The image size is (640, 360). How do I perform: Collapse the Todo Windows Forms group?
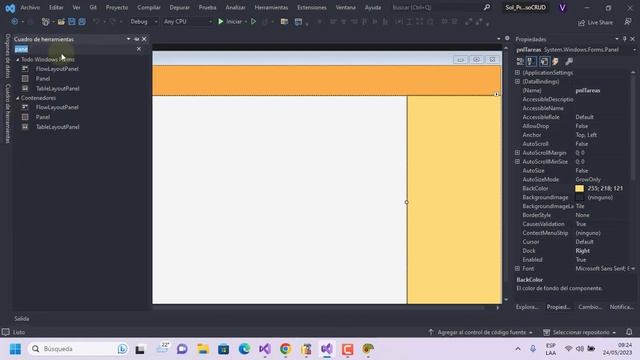[x=18, y=60]
